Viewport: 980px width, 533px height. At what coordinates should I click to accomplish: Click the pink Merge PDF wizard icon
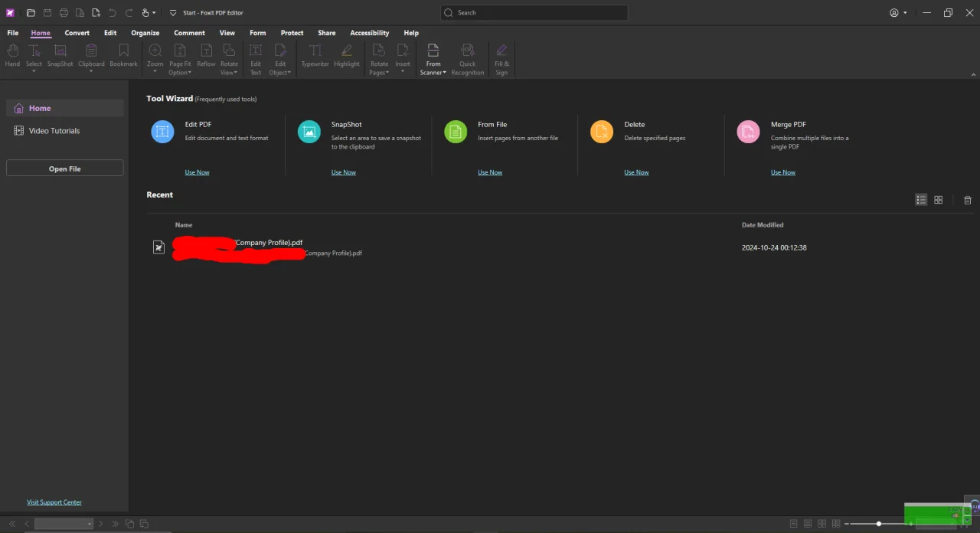(x=748, y=132)
